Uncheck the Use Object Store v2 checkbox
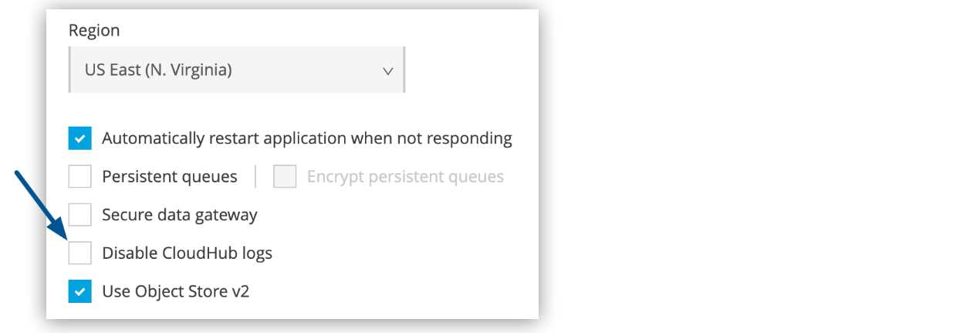This screenshot has height=333, width=980. (x=79, y=291)
